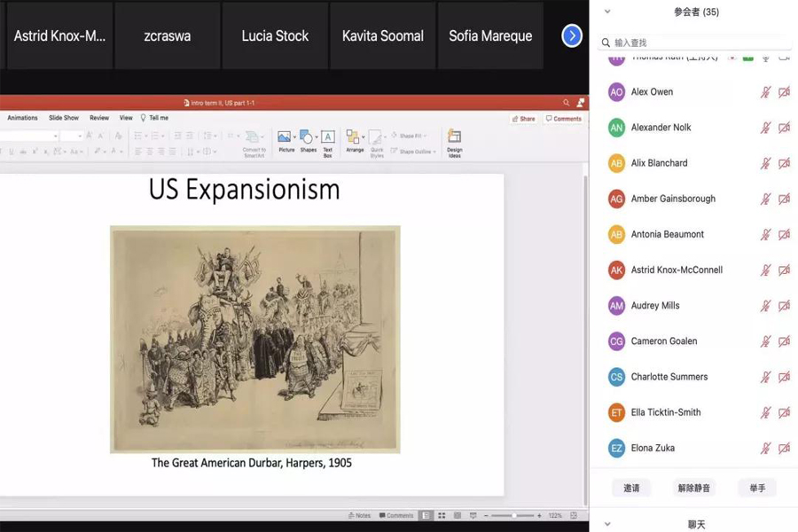This screenshot has width=798, height=532.
Task: Start slide show from status bar icon
Action: tap(473, 516)
